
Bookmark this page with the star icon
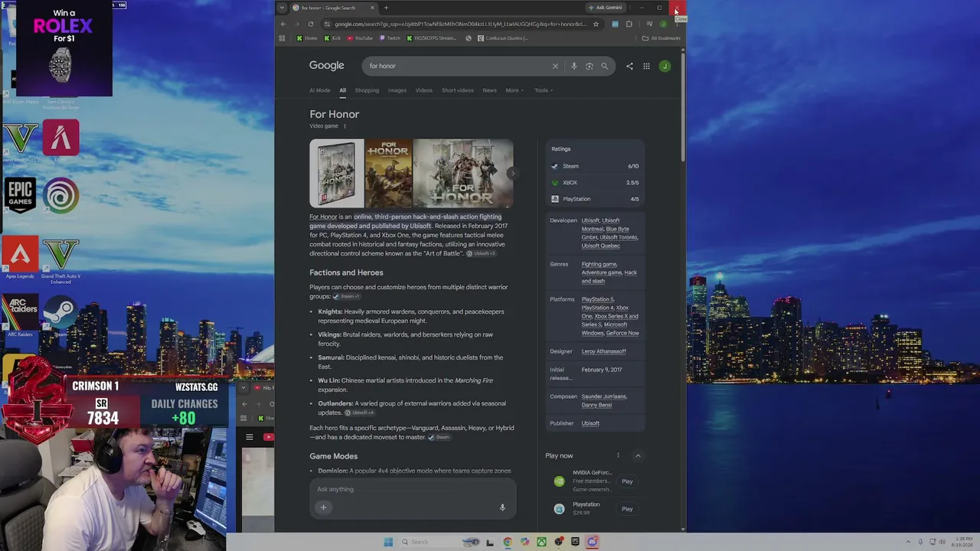(x=596, y=24)
